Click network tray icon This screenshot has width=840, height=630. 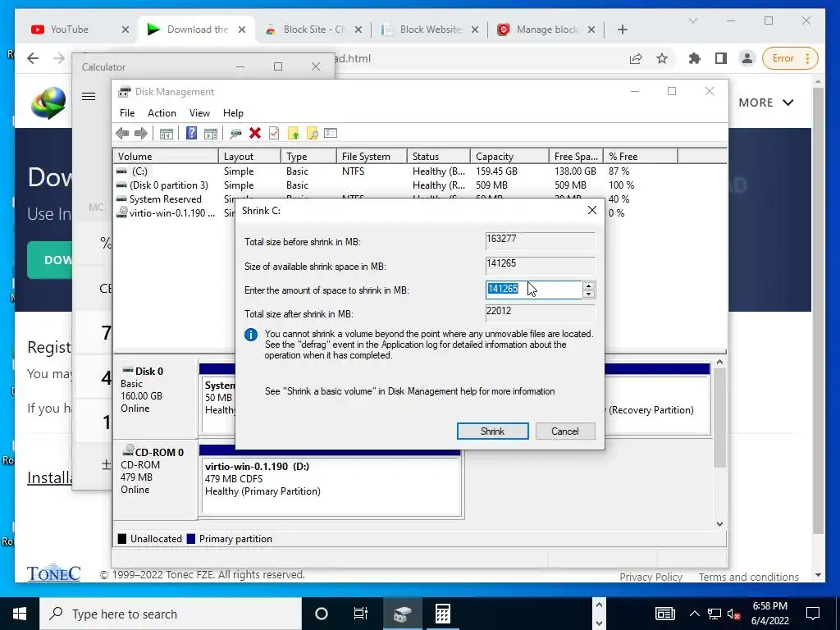[714, 614]
